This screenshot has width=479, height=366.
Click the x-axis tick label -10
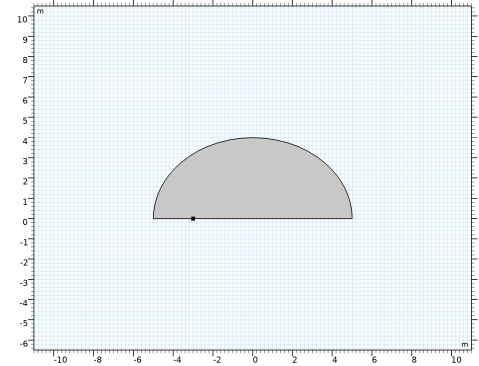(60, 360)
